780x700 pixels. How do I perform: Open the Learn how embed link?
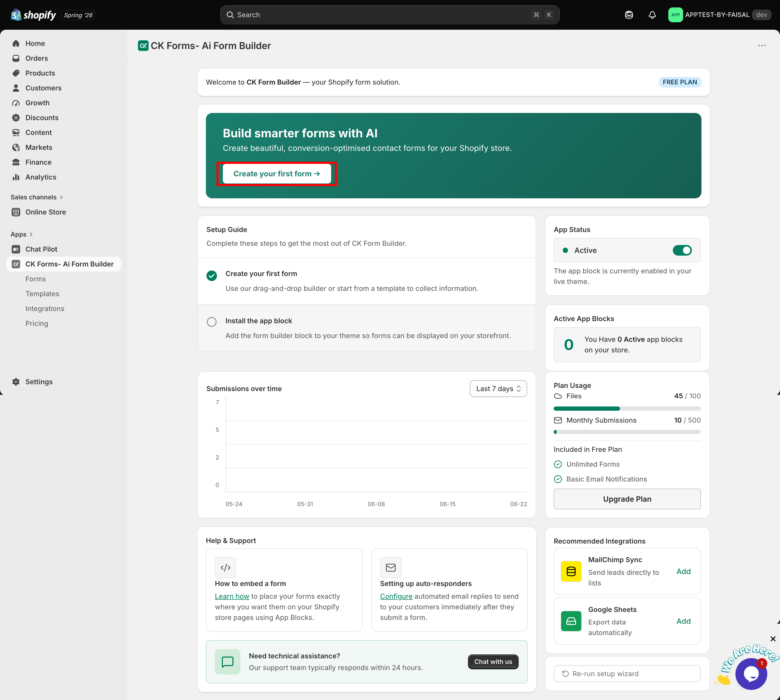[232, 597]
